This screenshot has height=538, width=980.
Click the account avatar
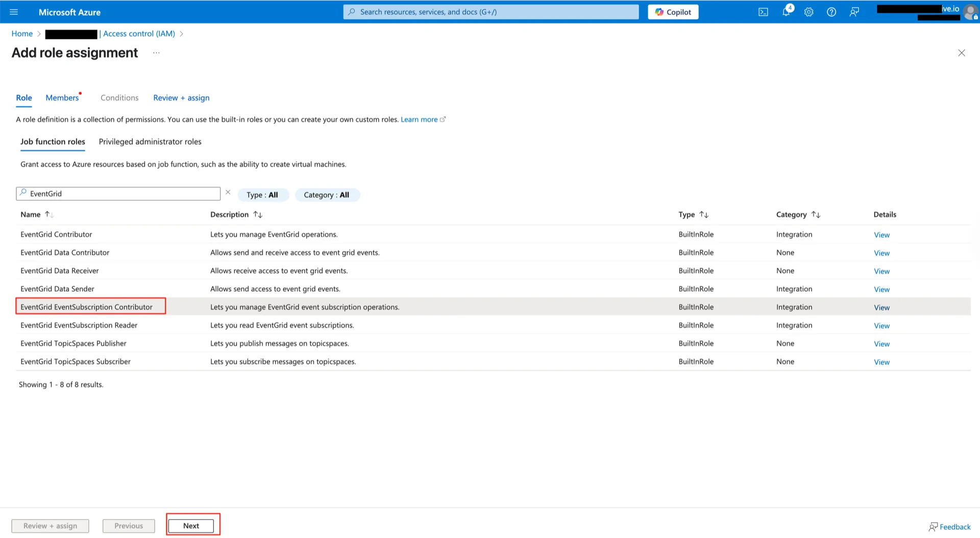(x=970, y=12)
